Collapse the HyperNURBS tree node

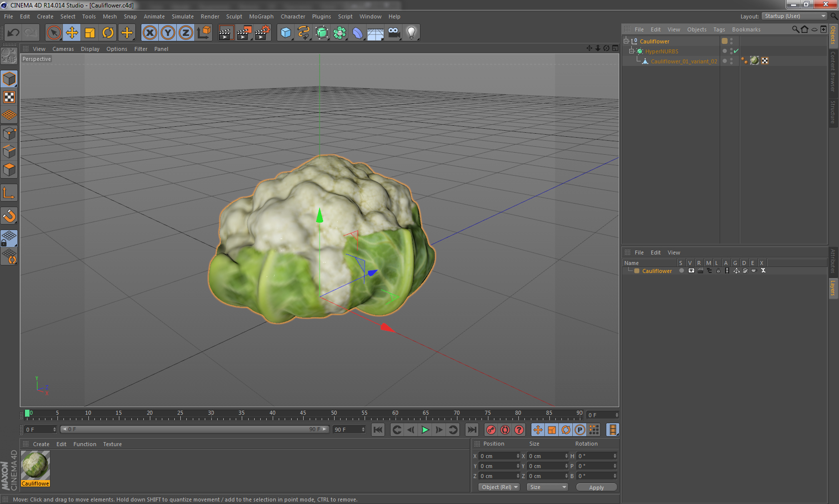pyautogui.click(x=631, y=51)
